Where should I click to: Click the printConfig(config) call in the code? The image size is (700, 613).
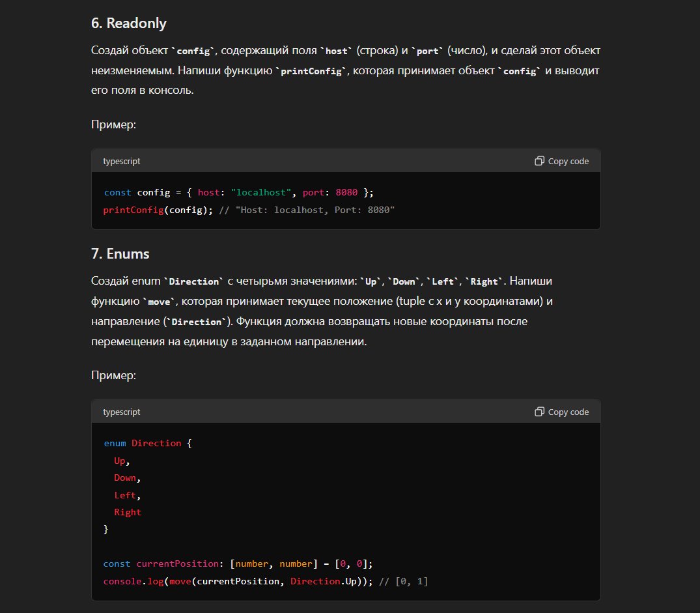(x=158, y=210)
